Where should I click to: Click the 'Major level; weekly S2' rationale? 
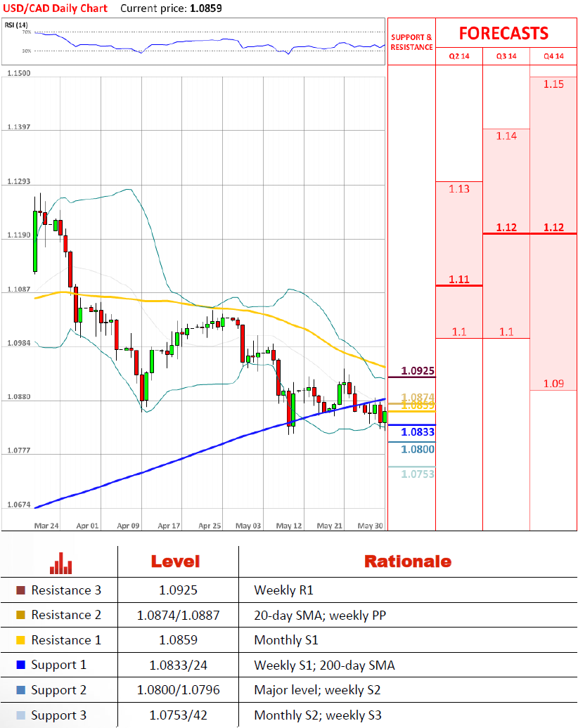click(317, 690)
